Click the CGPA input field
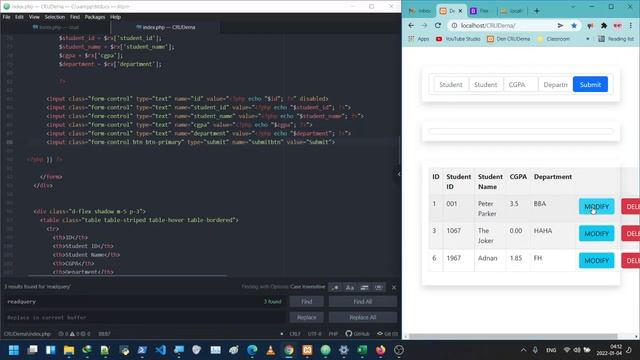The width and height of the screenshot is (640, 360). click(521, 84)
